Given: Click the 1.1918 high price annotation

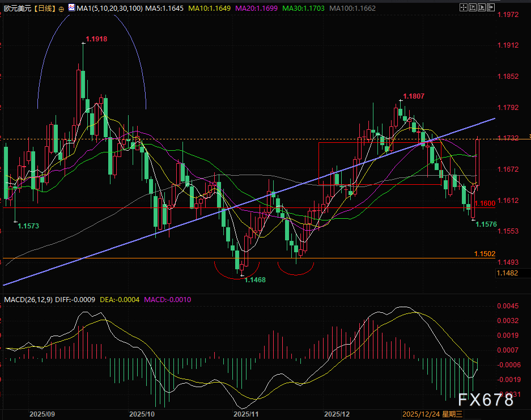Looking at the screenshot, I should coord(96,39).
